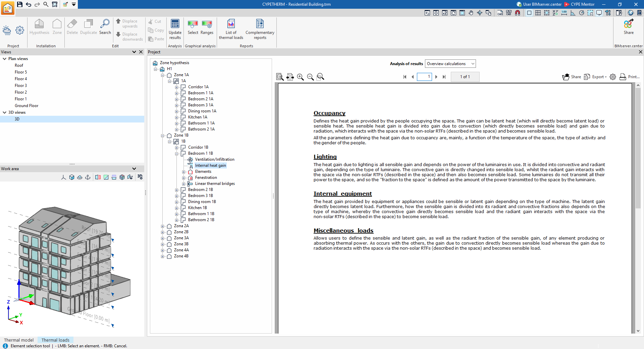The width and height of the screenshot is (644, 349).
Task: Click the Print button
Action: [630, 77]
